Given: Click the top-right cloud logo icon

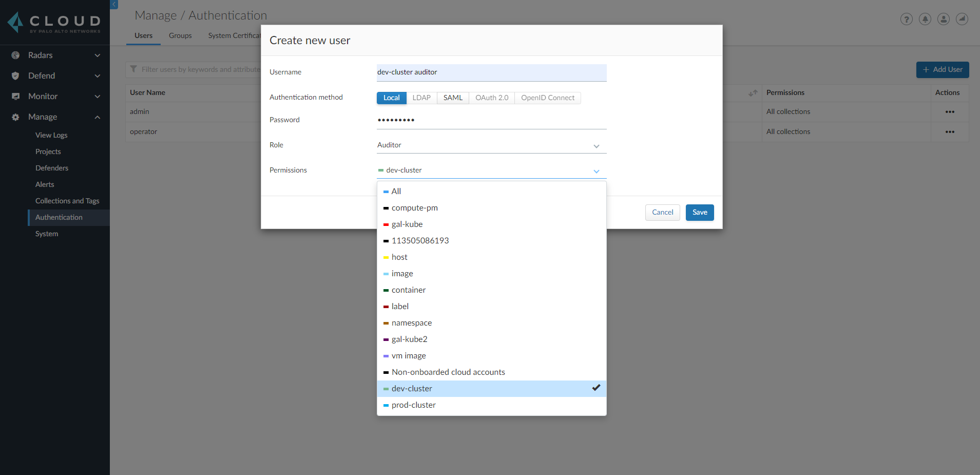Looking at the screenshot, I should pyautogui.click(x=962, y=20).
